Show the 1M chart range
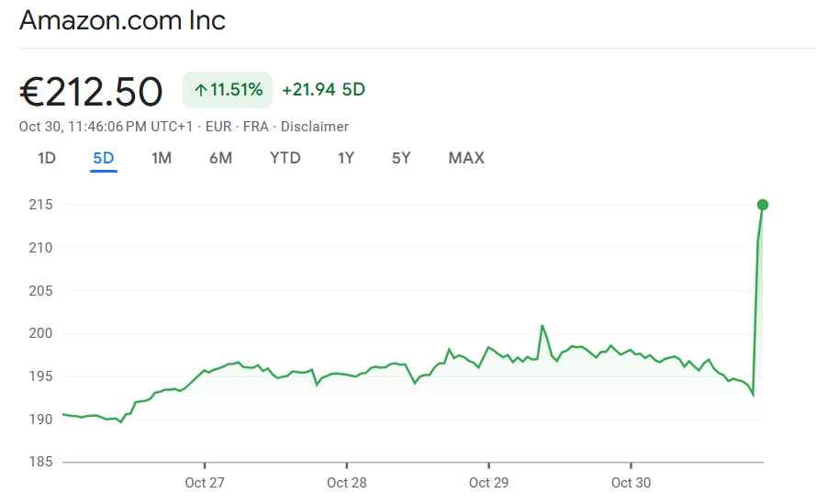Screen dimensions: 816x504 point(162,158)
